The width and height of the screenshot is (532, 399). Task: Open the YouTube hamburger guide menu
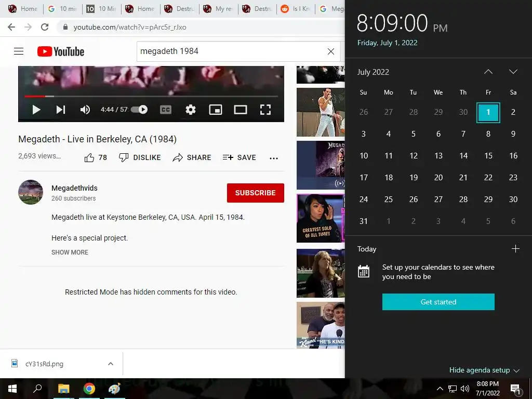19,51
